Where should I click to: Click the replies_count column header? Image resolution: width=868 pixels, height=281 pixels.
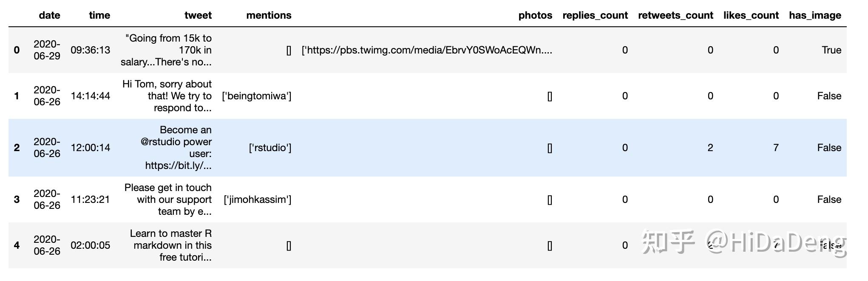(595, 15)
